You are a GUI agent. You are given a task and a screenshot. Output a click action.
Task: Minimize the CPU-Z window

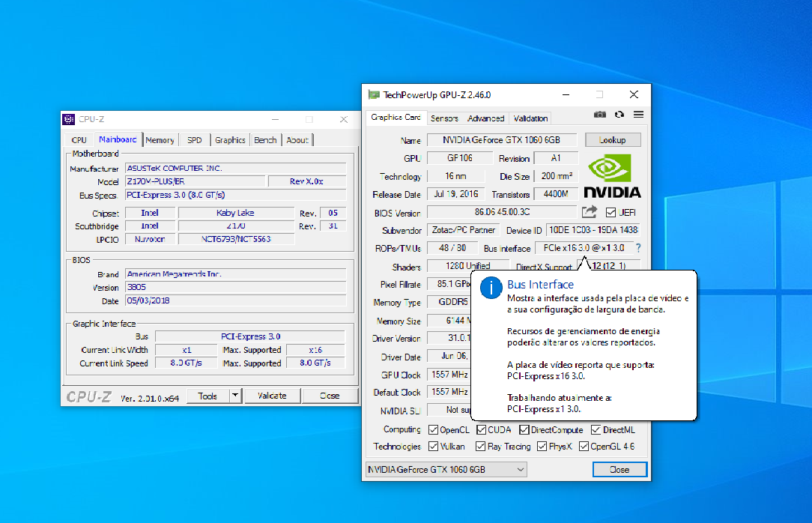pyautogui.click(x=276, y=120)
